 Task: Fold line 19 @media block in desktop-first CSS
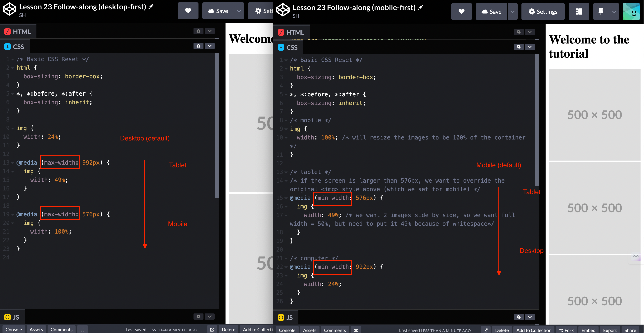point(12,215)
